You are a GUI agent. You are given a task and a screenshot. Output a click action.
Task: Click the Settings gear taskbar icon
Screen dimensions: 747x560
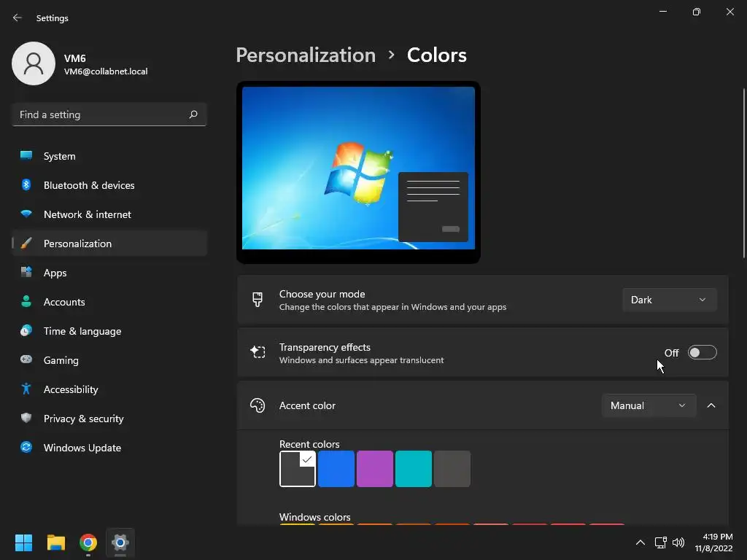coord(120,542)
